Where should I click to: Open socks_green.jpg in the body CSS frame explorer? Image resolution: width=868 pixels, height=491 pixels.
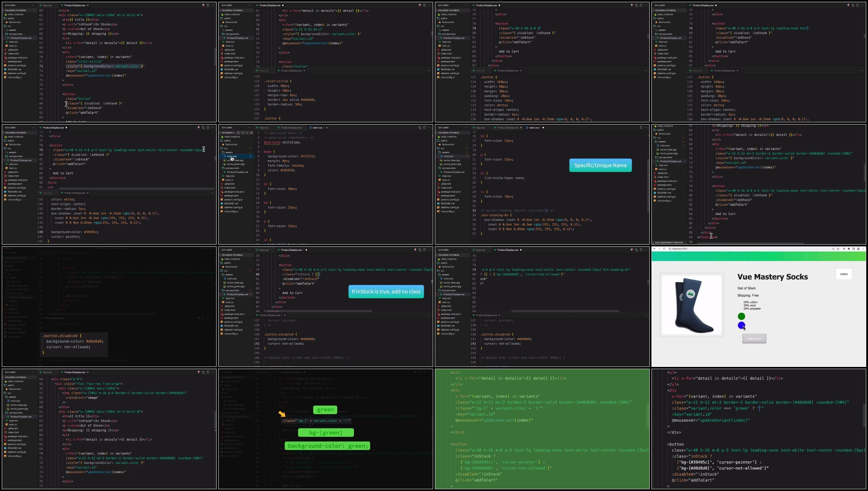pos(236,164)
